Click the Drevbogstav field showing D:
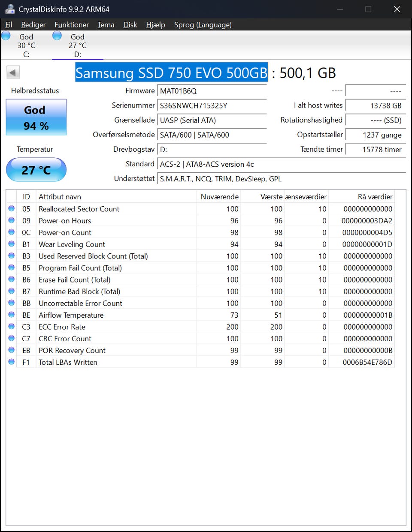 click(212, 149)
